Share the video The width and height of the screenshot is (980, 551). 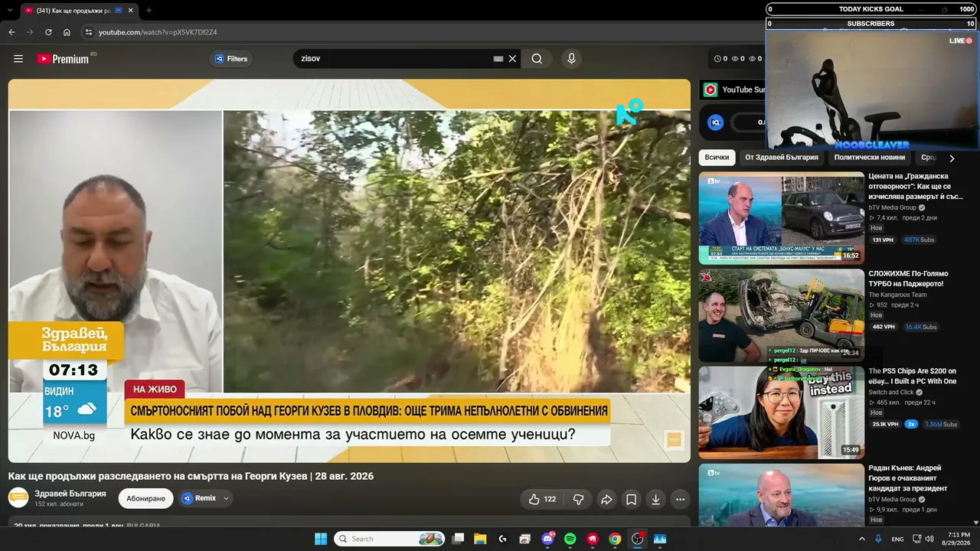[606, 500]
